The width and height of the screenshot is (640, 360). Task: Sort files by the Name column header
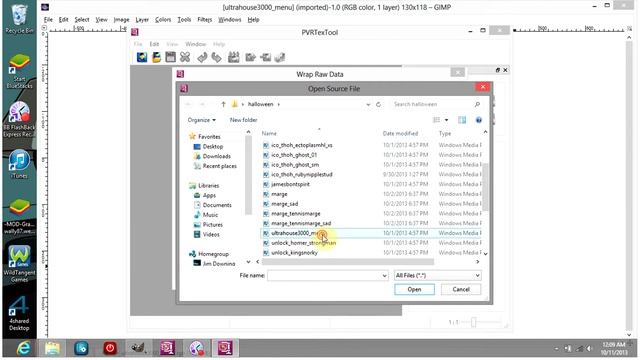[269, 133]
